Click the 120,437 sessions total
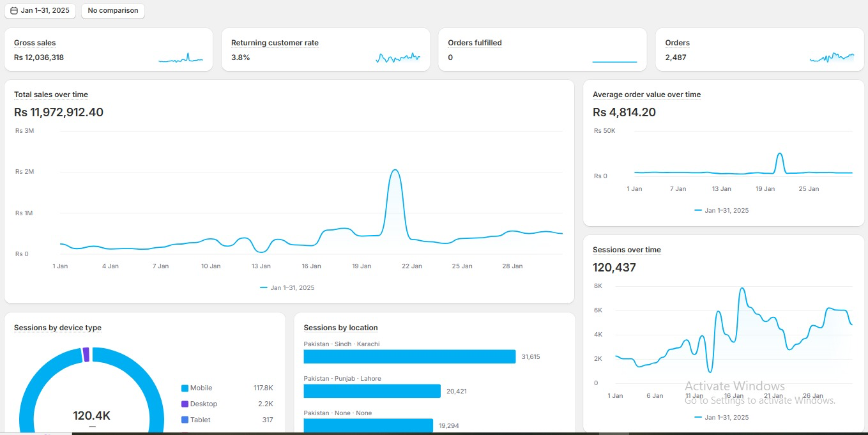The height and width of the screenshot is (435, 868). pyautogui.click(x=614, y=268)
